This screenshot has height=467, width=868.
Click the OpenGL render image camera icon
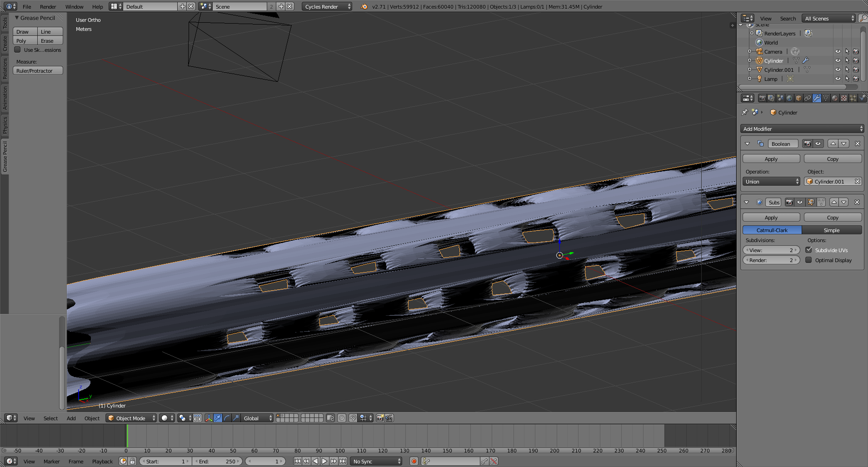pyautogui.click(x=380, y=418)
